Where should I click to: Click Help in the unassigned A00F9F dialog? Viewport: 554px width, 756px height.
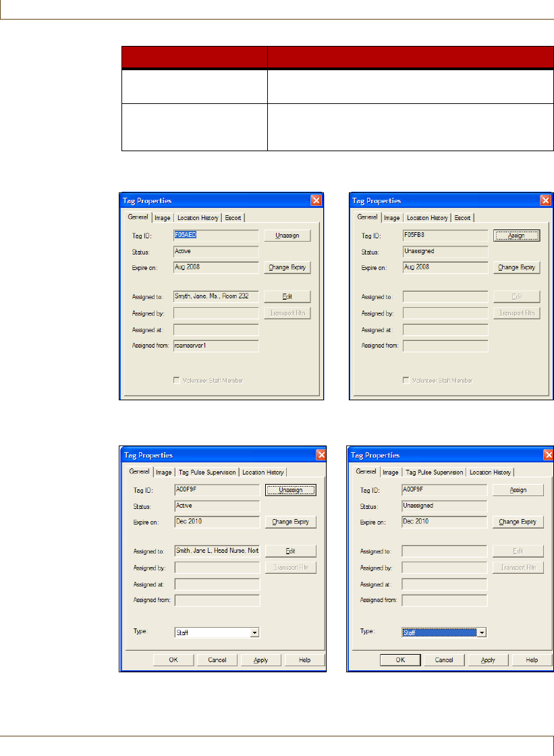[x=532, y=660]
